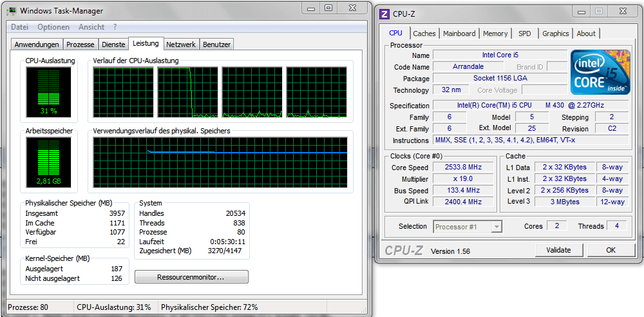Click the Package value 'Socket 1156 LGA'
The image size is (644, 317).
coord(500,78)
